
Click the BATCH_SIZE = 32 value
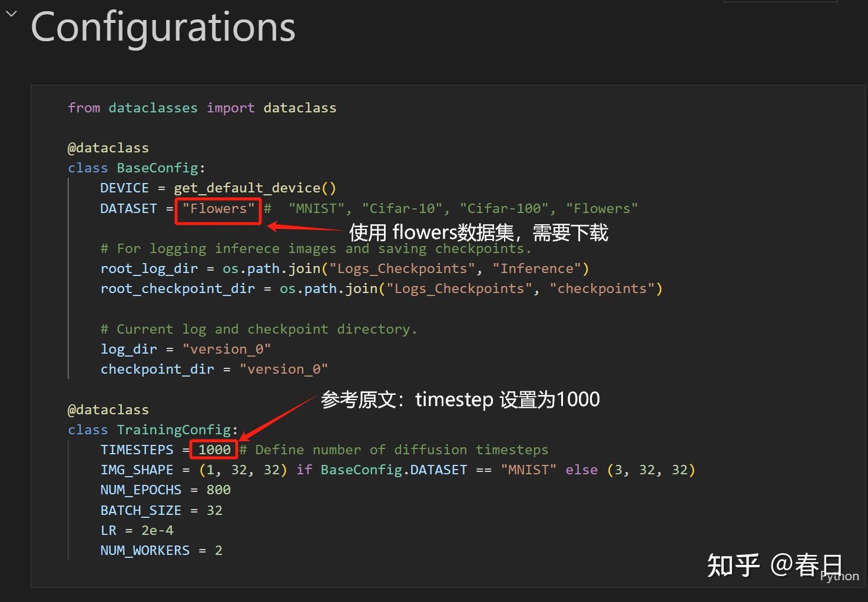click(x=216, y=510)
